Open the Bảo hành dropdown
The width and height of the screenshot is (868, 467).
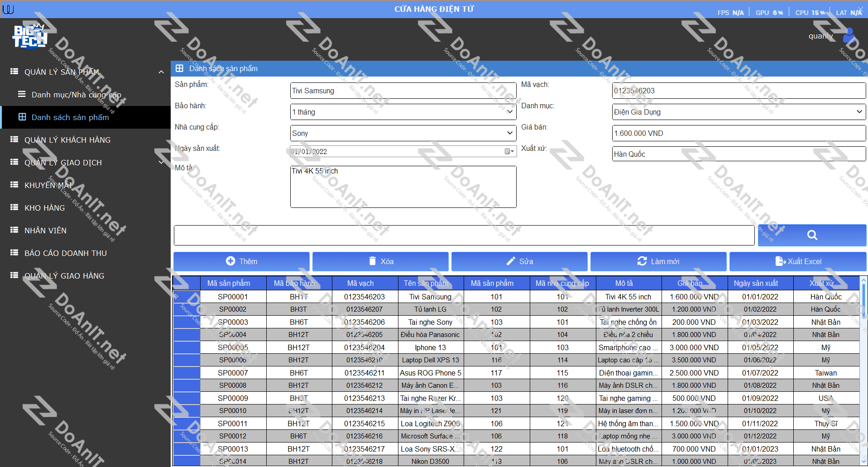509,112
